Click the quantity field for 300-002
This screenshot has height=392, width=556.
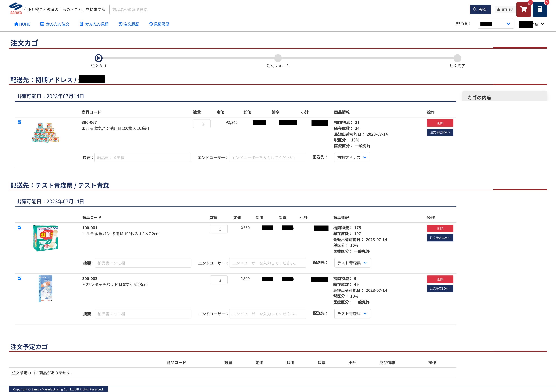[218, 280]
